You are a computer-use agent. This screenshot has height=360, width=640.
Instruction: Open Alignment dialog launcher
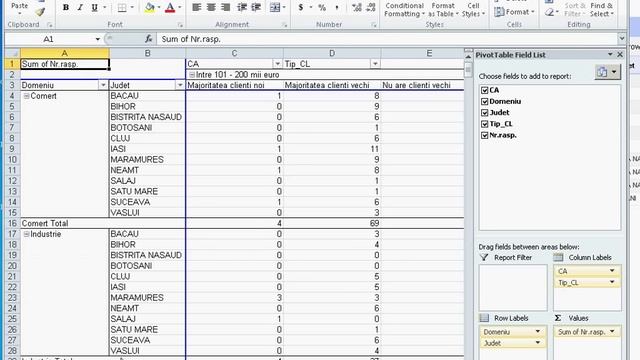pos(284,25)
